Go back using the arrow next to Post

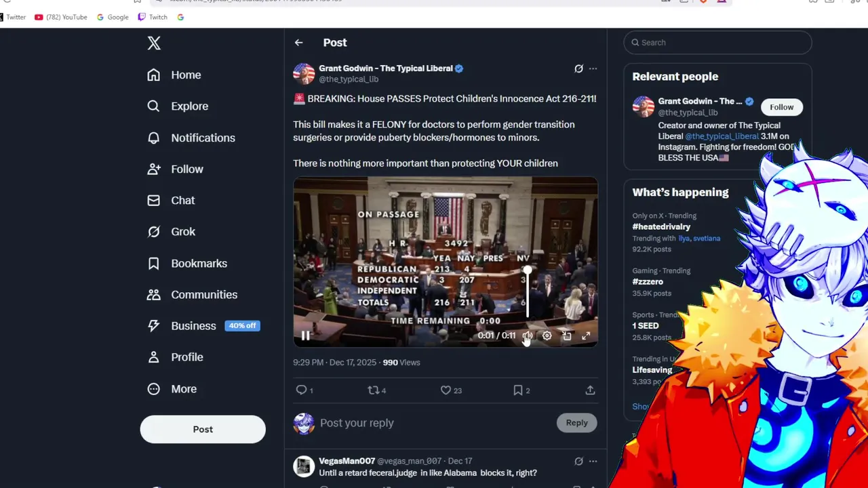pos(299,43)
